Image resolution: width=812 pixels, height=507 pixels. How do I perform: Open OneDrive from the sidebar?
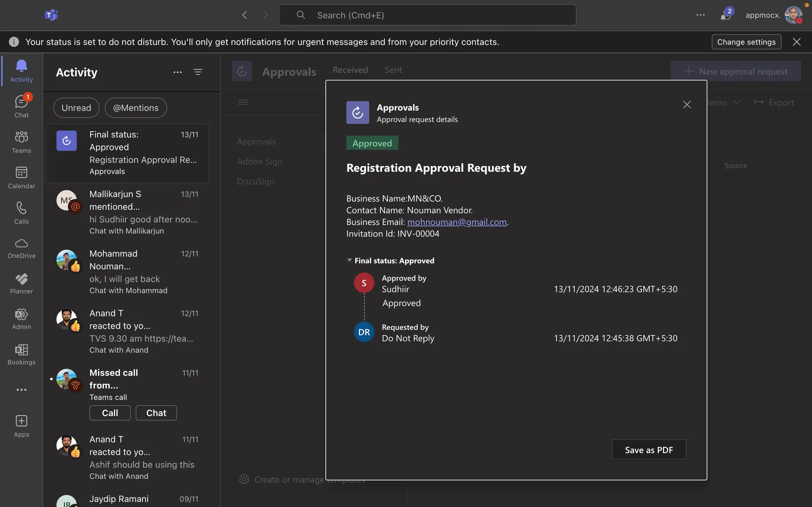pos(22,248)
